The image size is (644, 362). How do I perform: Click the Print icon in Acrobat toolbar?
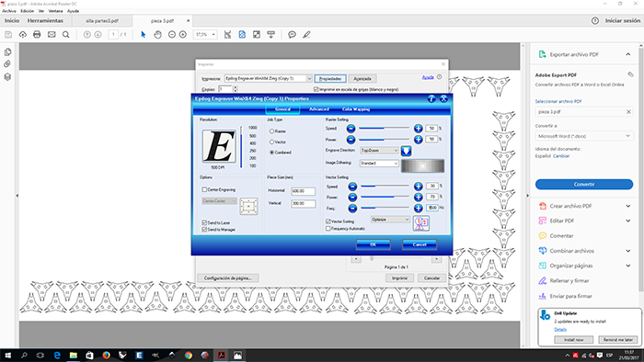pyautogui.click(x=37, y=35)
